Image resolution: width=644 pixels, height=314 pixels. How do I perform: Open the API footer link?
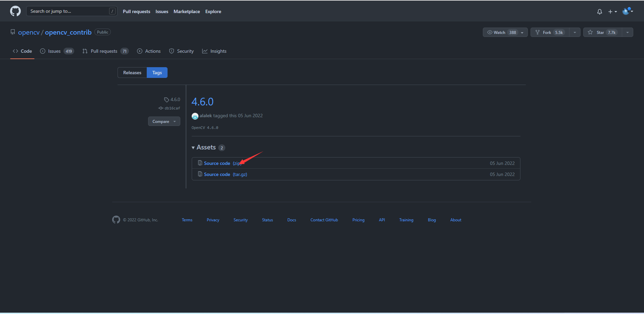pos(382,220)
